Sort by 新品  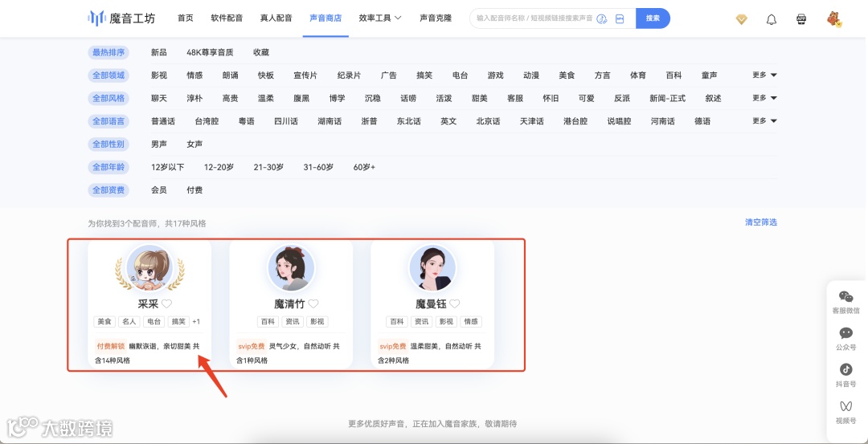tap(159, 52)
